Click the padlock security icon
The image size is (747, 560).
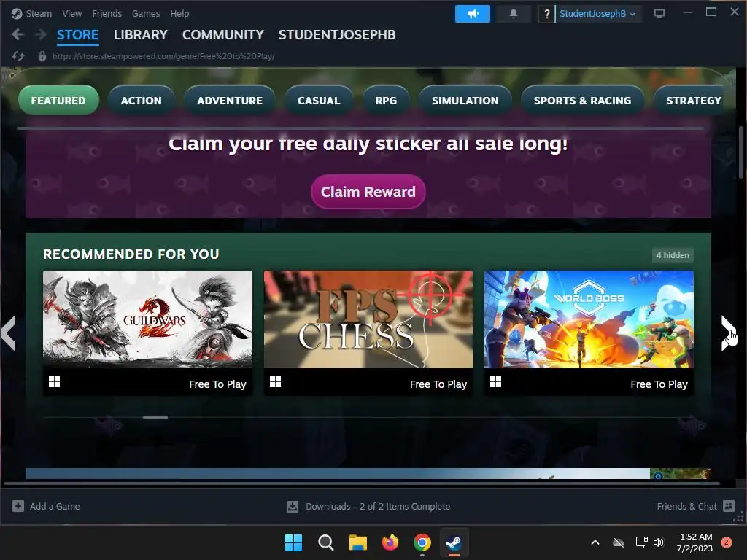tap(42, 56)
